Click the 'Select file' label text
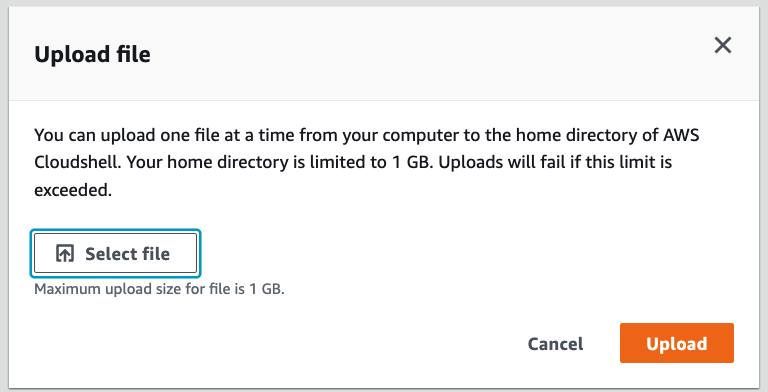This screenshot has width=768, height=392. (127, 253)
